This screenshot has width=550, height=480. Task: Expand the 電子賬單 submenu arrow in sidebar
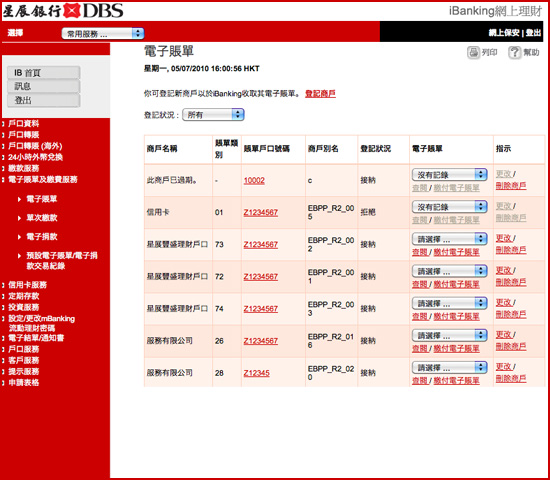[x=20, y=199]
